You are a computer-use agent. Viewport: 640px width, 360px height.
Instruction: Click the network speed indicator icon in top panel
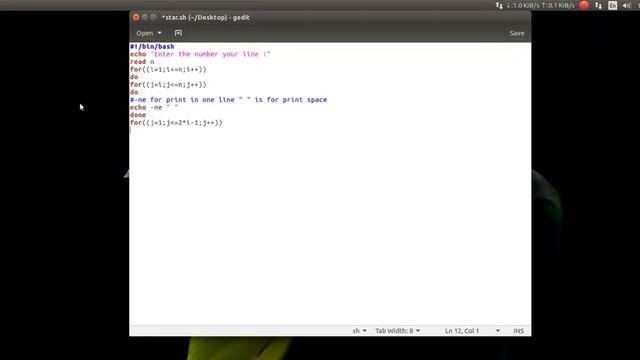(499, 5)
